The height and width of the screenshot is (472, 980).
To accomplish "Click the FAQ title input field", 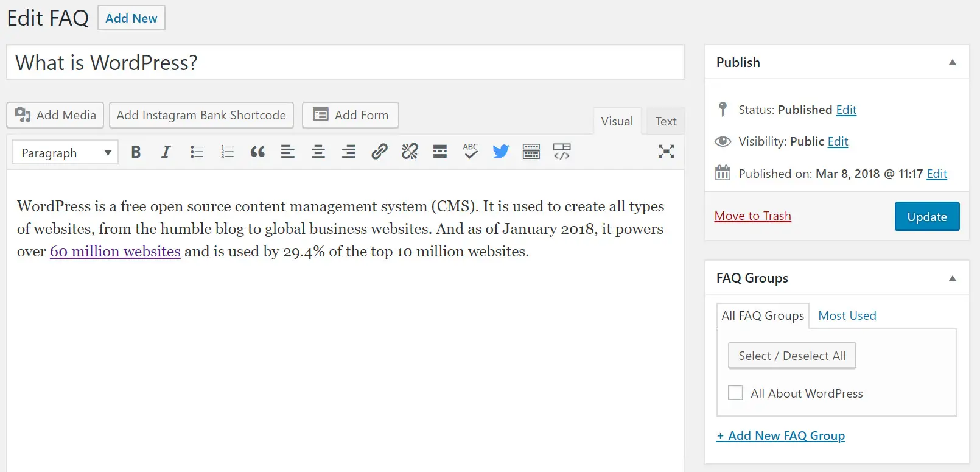I will [x=345, y=63].
